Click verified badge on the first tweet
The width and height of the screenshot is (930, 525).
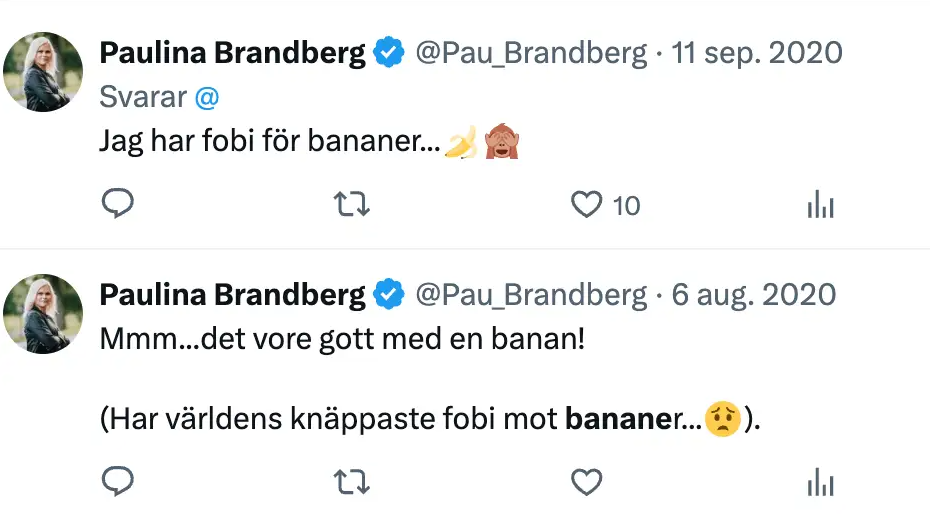coord(389,54)
